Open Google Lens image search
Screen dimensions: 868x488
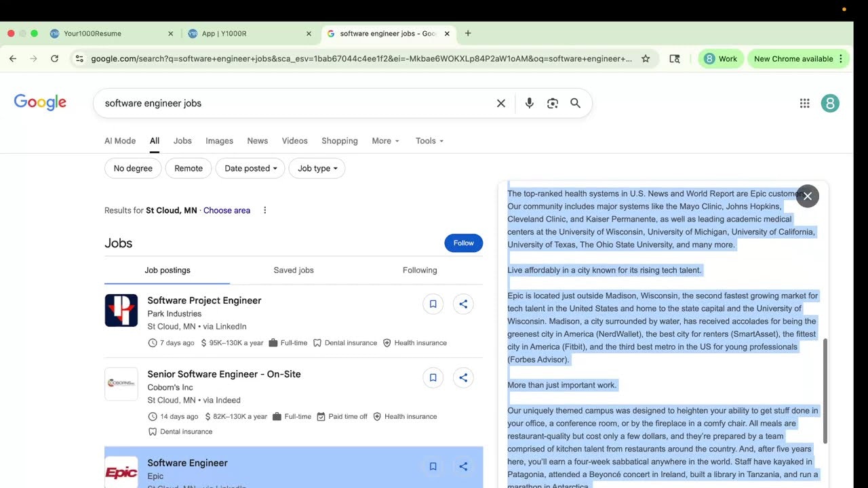[x=552, y=103]
